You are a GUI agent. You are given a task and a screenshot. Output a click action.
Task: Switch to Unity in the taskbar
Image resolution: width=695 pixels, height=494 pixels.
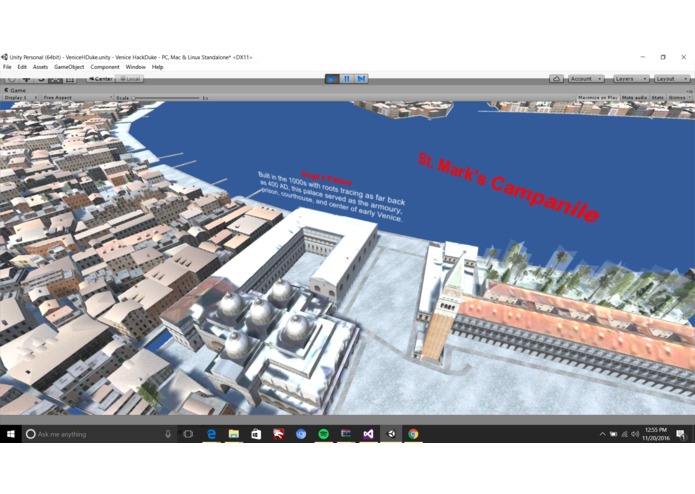click(391, 434)
